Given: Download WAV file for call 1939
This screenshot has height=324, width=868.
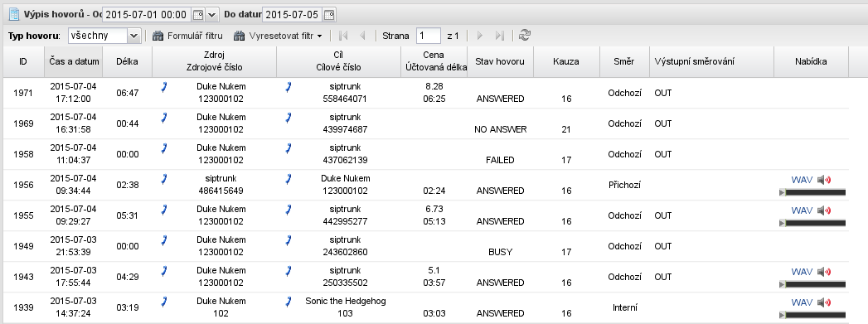Looking at the screenshot, I should (803, 302).
